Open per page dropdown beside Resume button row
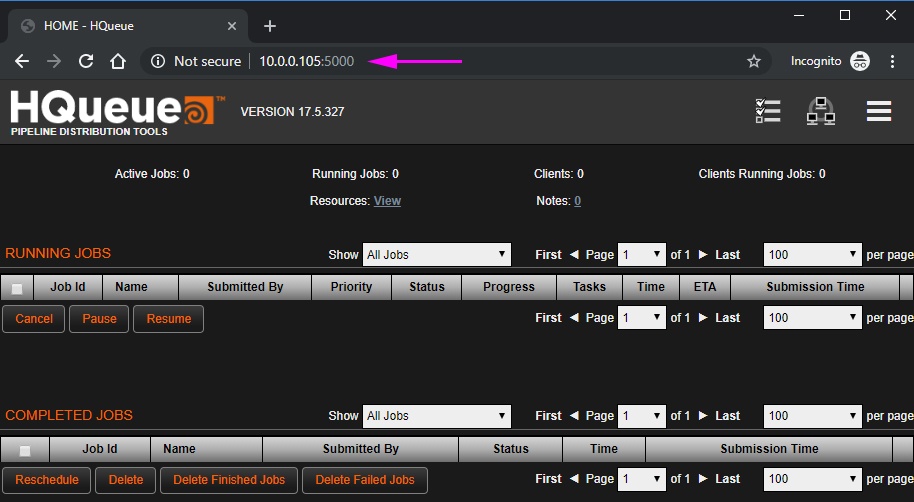 (812, 317)
